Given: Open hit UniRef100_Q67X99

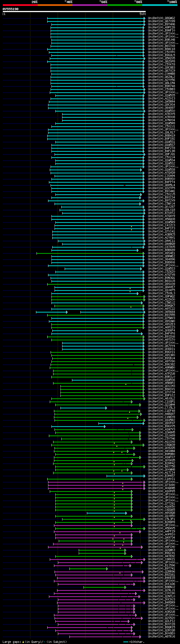Looking at the screenshot, I should (161, 21).
